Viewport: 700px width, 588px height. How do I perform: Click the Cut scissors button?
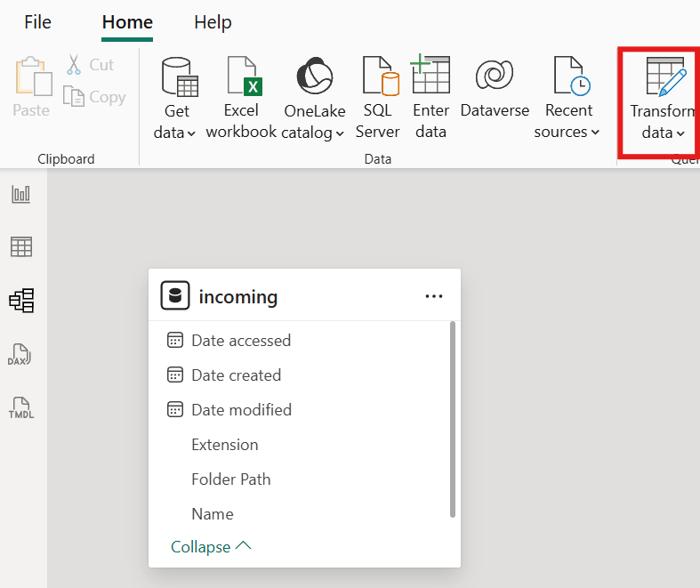coord(91,65)
